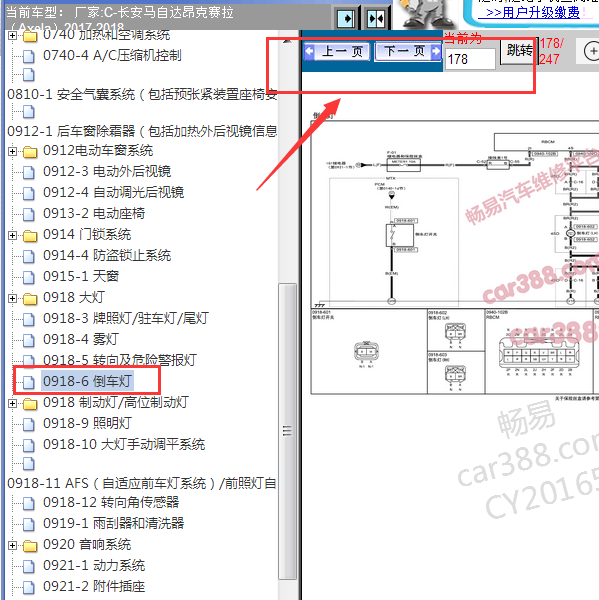
Task: Click the reversing light wiring diagram image
Action: pos(455,257)
